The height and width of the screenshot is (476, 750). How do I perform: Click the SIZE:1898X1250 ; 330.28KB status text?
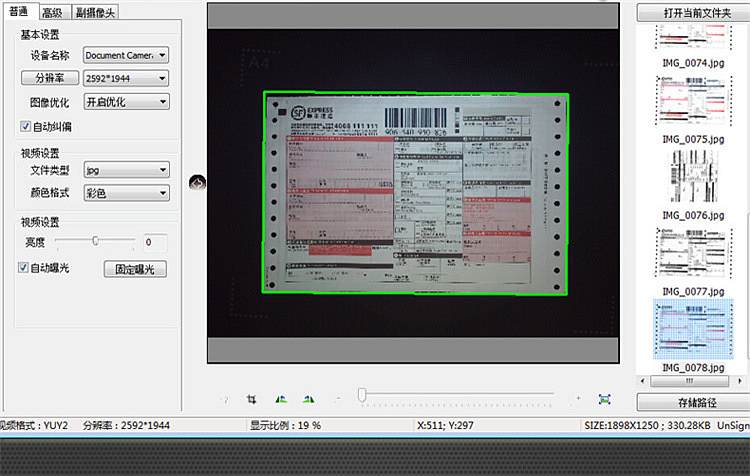pyautogui.click(x=647, y=425)
